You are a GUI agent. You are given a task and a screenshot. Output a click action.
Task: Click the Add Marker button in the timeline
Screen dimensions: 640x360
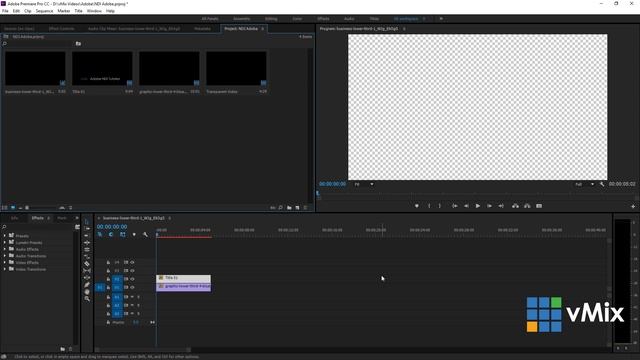tap(134, 235)
